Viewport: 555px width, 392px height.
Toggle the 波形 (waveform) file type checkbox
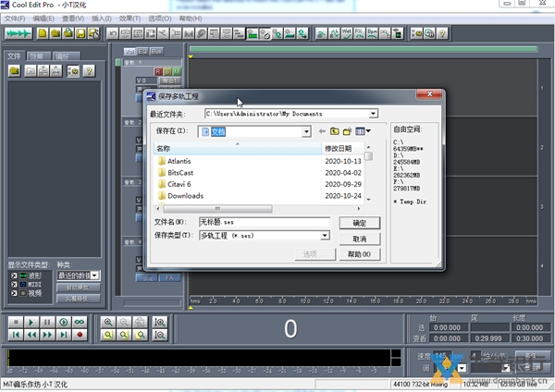(x=14, y=276)
